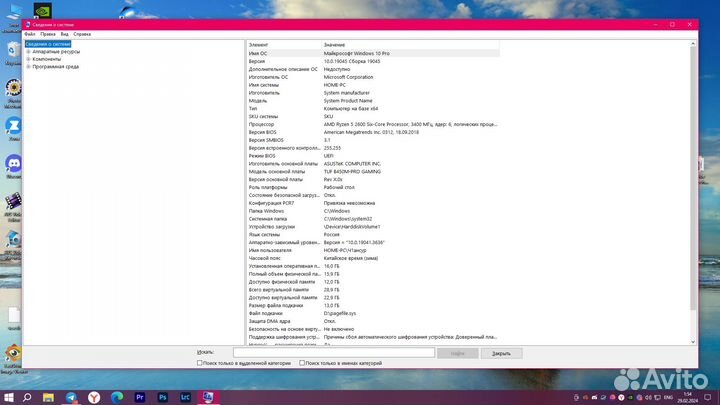Select 'Сведения о системе' root tree item
Image resolution: width=720 pixels, height=405 pixels.
point(47,44)
